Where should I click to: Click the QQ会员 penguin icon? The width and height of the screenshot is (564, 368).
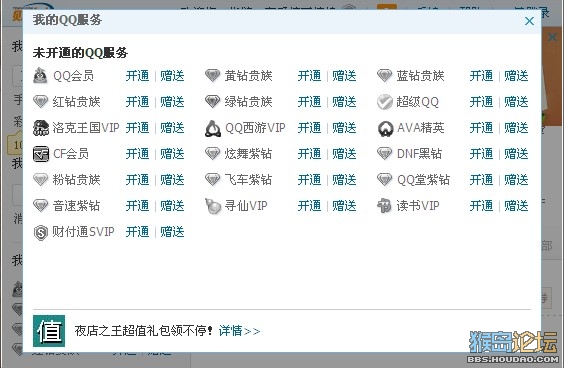coord(40,76)
